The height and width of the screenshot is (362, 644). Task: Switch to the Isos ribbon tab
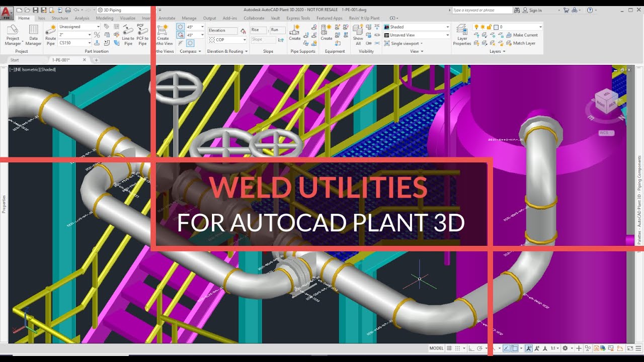point(41,18)
